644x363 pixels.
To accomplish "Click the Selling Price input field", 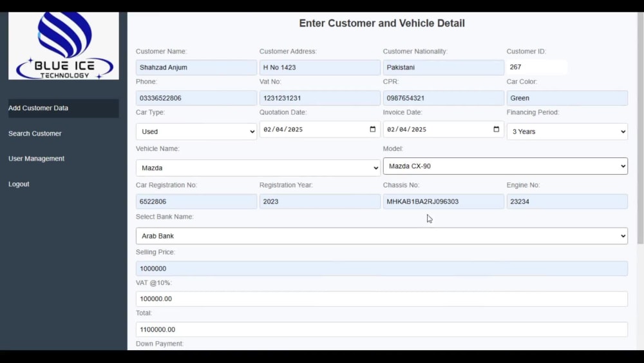I will click(381, 268).
